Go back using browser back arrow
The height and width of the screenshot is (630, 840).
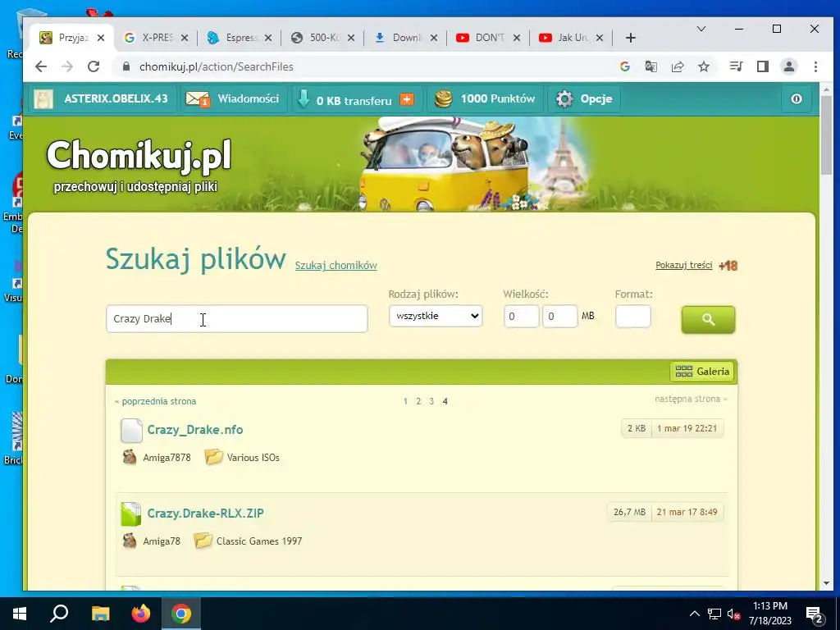41,66
